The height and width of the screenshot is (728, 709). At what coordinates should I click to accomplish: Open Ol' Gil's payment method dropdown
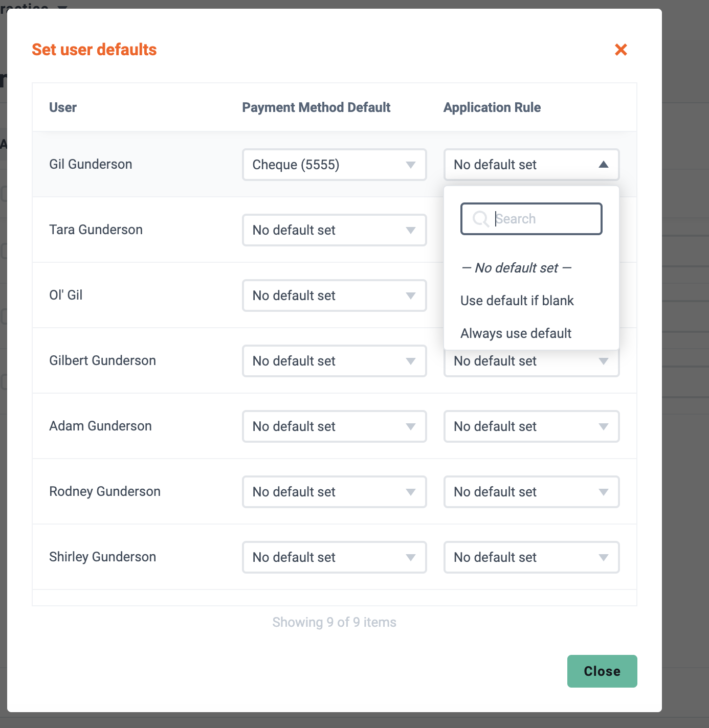[x=334, y=295]
